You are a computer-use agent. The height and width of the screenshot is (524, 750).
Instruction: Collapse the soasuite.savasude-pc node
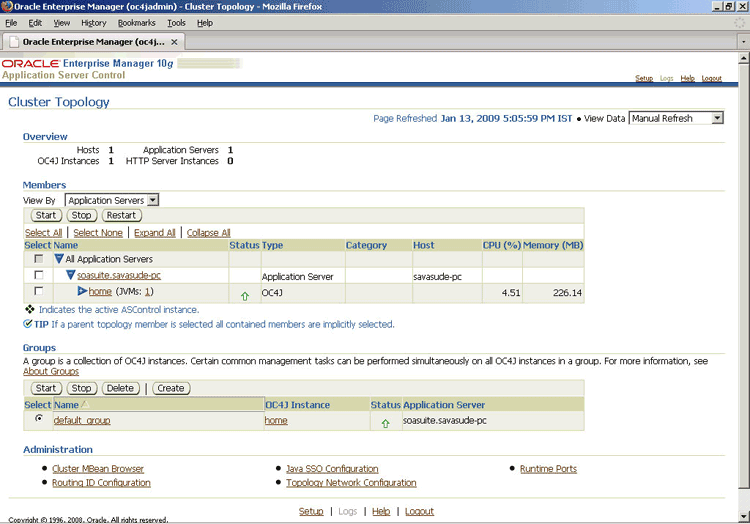(70, 275)
